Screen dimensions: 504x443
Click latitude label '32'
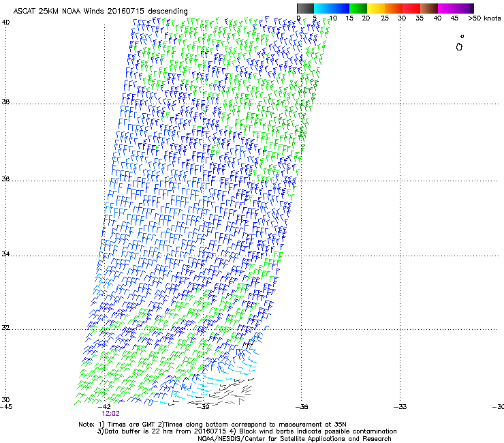click(5, 328)
